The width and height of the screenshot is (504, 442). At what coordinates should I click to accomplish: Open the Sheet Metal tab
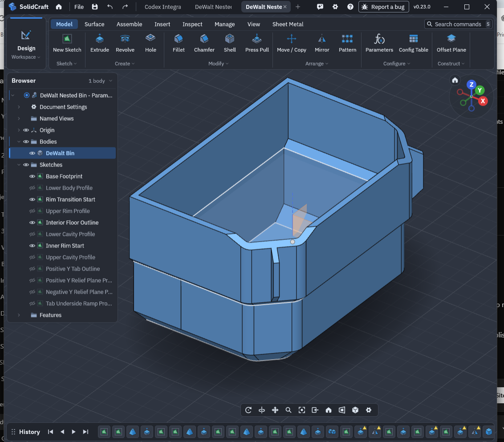click(x=288, y=24)
